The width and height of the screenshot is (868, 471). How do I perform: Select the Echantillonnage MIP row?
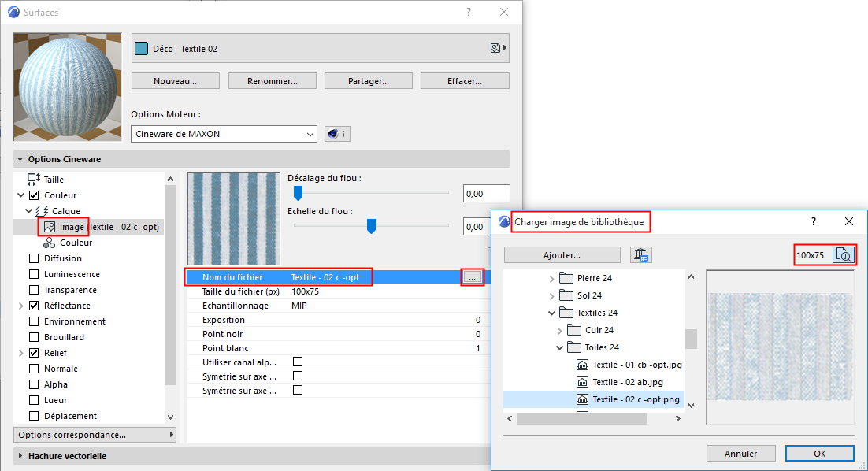point(338,306)
